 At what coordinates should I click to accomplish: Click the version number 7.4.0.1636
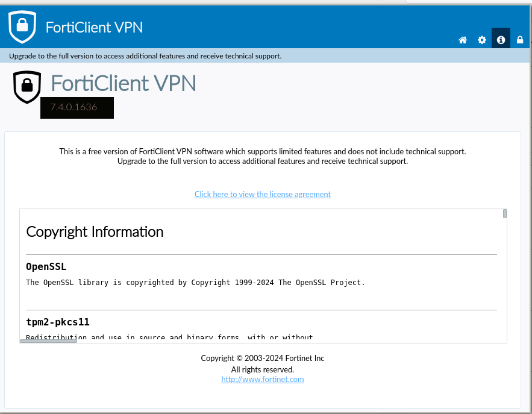pyautogui.click(x=74, y=107)
